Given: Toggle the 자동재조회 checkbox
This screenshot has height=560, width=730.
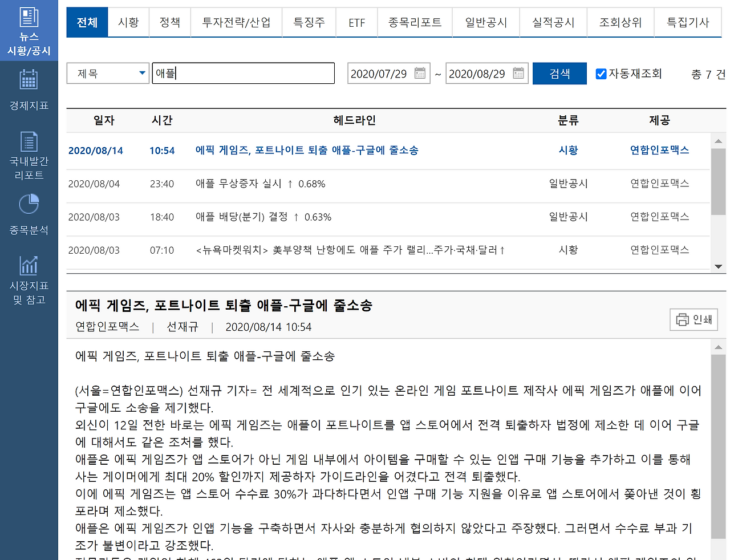Looking at the screenshot, I should click(x=601, y=74).
